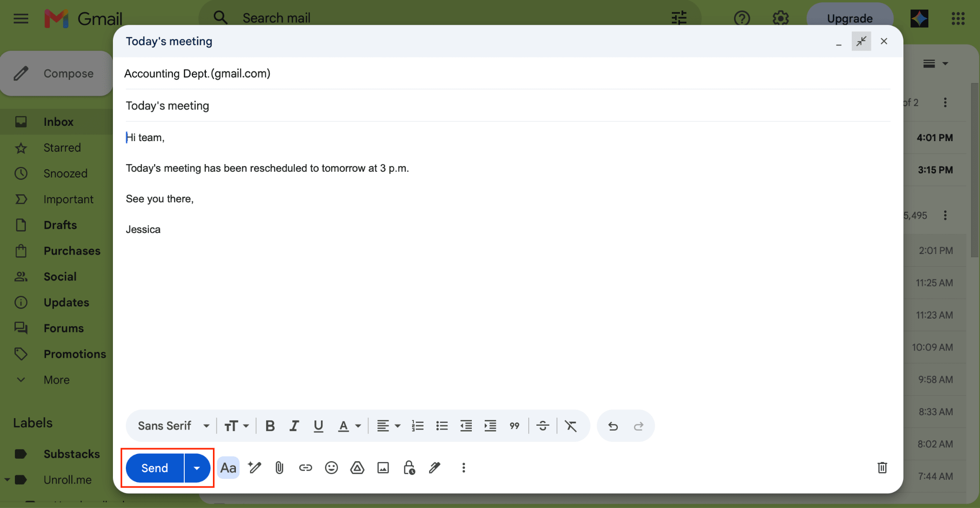Screen dimensions: 980x508
Task: Send the email
Action: (155, 468)
